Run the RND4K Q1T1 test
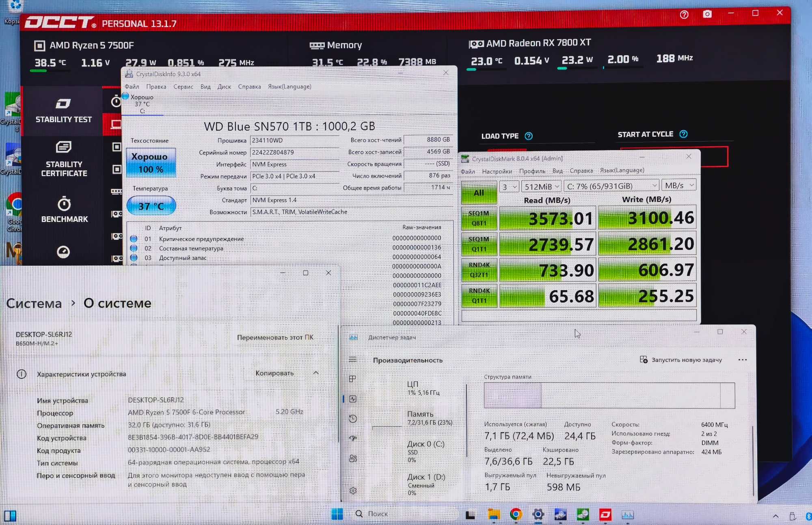 (x=479, y=296)
